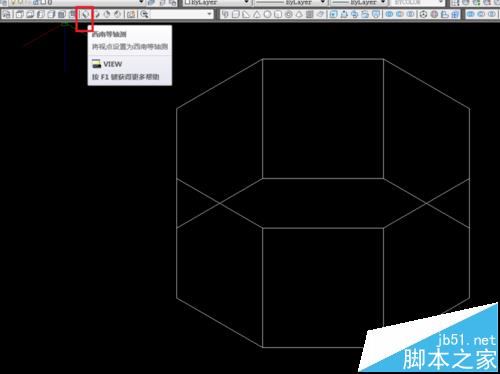This screenshot has width=500, height=374.
Task: Select the 3D Array tool
Action: tap(455, 14)
